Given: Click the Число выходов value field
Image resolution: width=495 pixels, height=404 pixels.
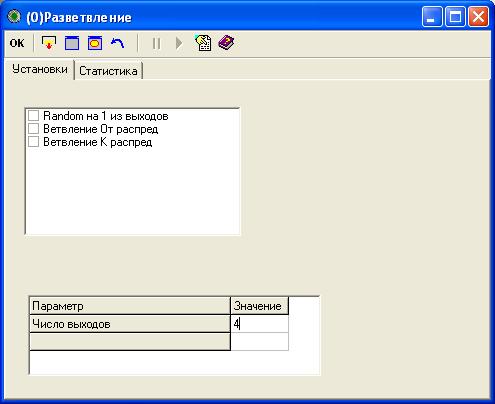Looking at the screenshot, I should pos(260,324).
